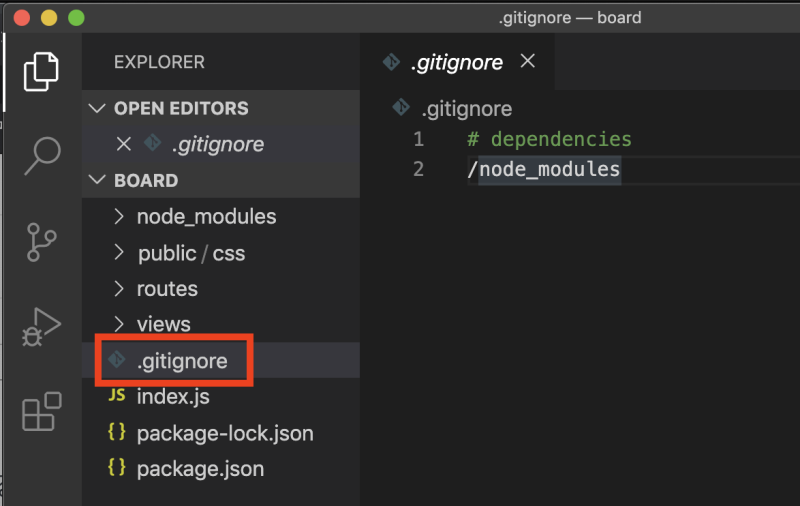Open the Extensions view
This screenshot has height=506, width=800.
(41, 411)
